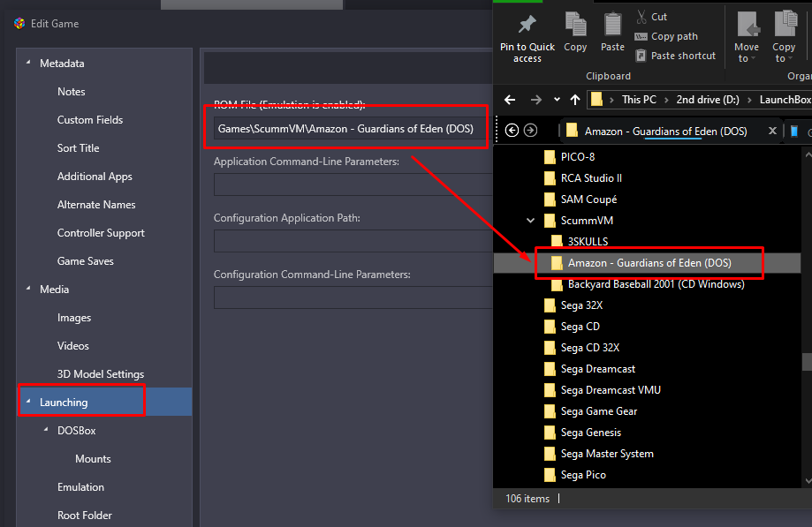Open the Emulation page

[x=80, y=487]
